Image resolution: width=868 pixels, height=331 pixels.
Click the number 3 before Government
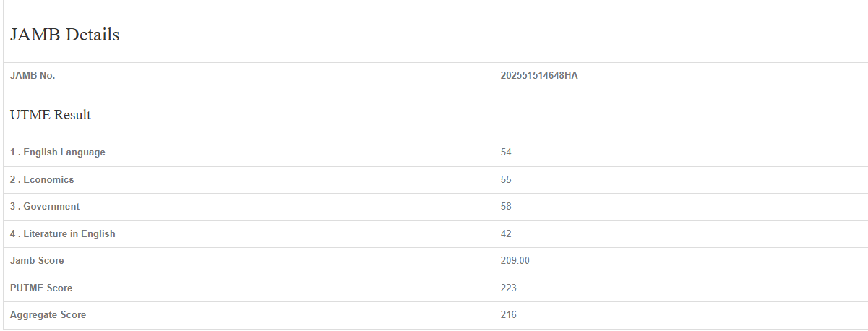[x=13, y=207]
